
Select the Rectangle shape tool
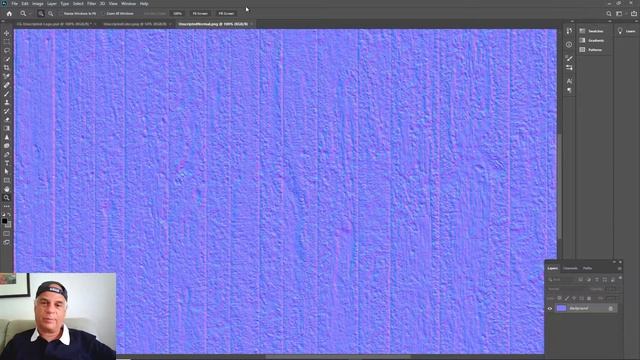coord(7,180)
